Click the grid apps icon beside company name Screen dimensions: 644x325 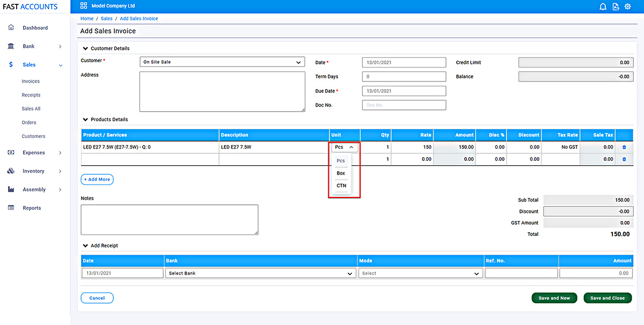coord(83,6)
